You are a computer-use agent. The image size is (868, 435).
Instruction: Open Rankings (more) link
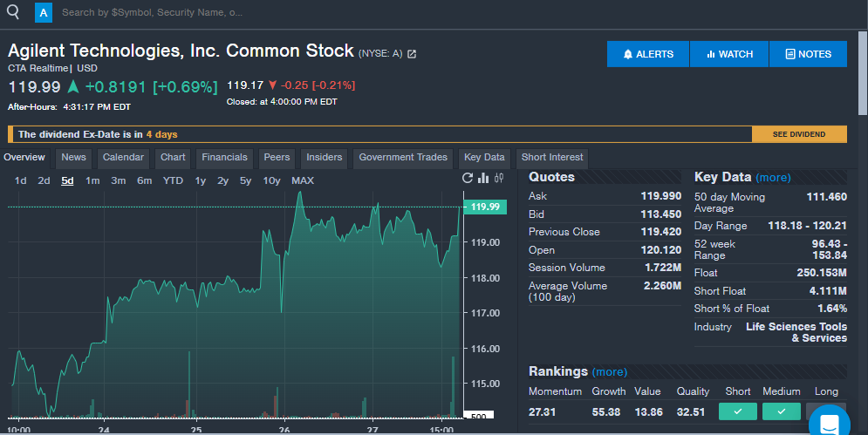click(610, 372)
